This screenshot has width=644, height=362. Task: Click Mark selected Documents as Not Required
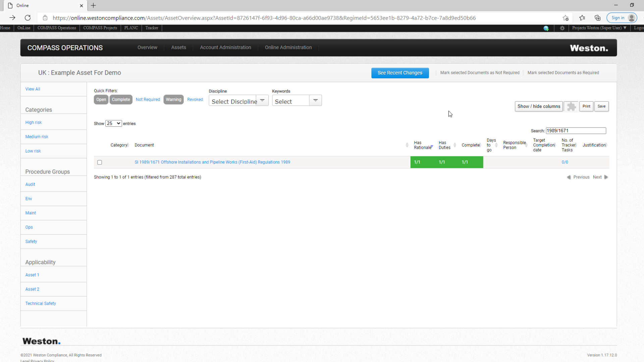[480, 73]
